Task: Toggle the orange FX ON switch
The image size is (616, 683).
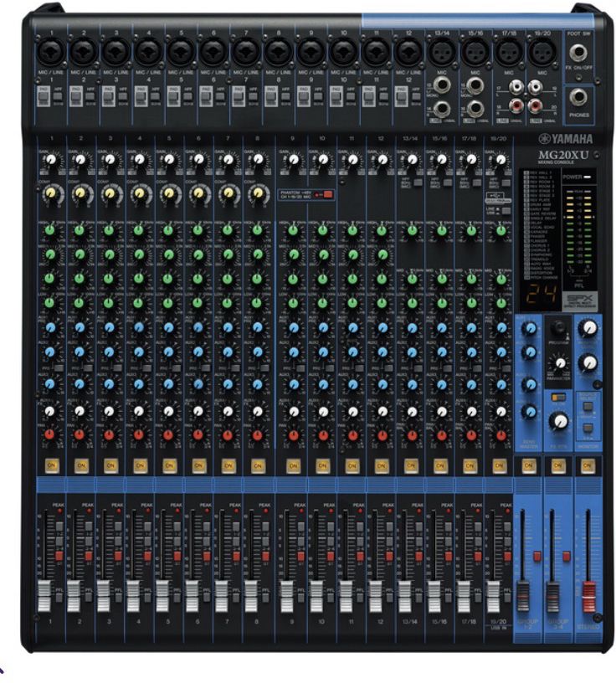Action: pos(558,397)
